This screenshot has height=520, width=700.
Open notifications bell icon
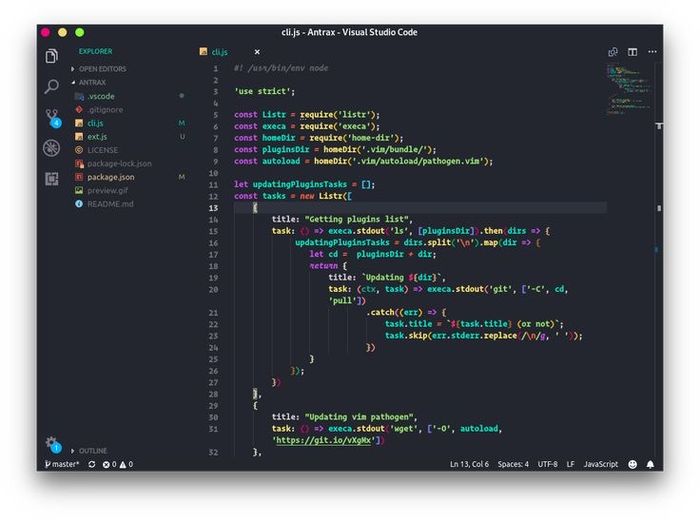650,465
